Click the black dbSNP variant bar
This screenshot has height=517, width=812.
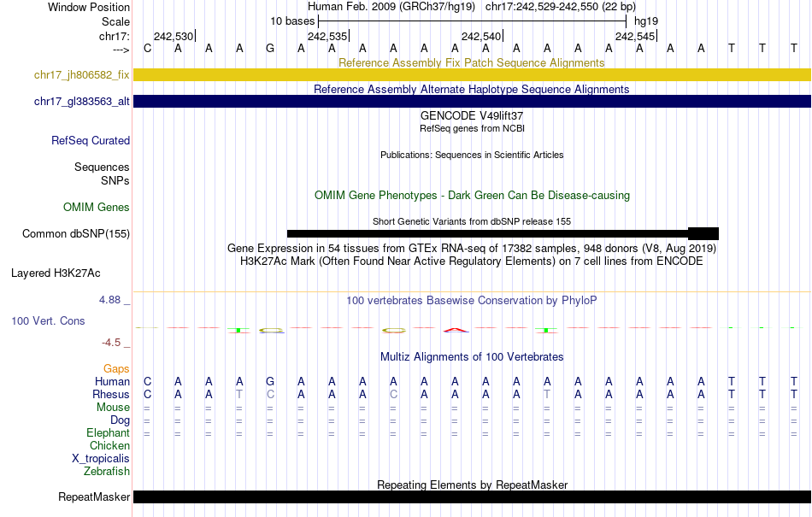click(x=503, y=233)
